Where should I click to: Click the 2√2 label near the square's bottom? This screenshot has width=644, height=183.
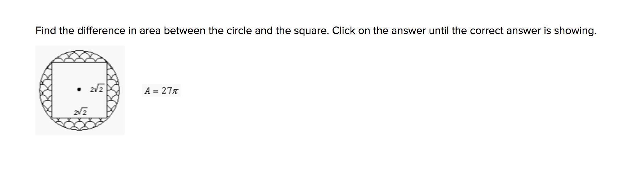click(80, 112)
